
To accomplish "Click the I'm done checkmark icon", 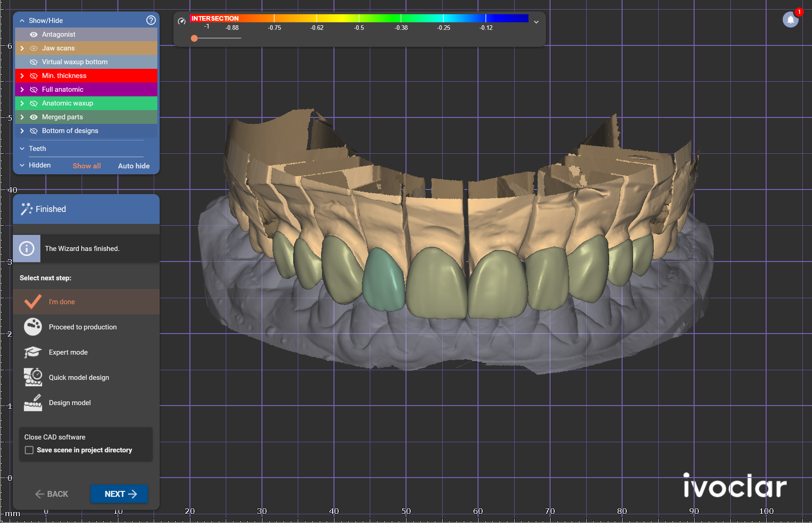I will pos(33,301).
